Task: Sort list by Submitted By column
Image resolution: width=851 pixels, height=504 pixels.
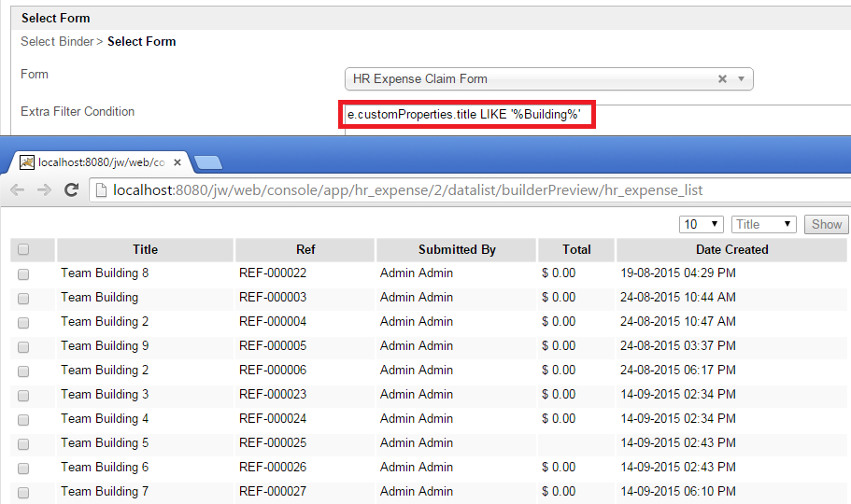Action: point(457,249)
